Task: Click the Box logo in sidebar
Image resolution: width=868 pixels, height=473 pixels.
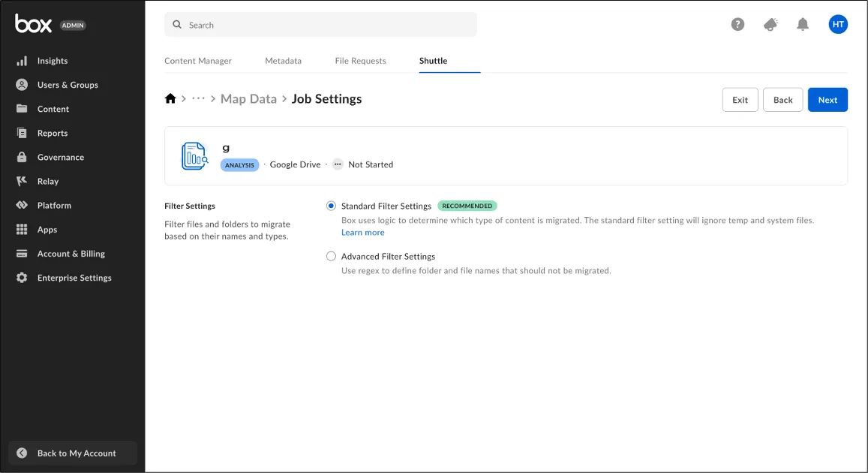Action: coord(34,24)
